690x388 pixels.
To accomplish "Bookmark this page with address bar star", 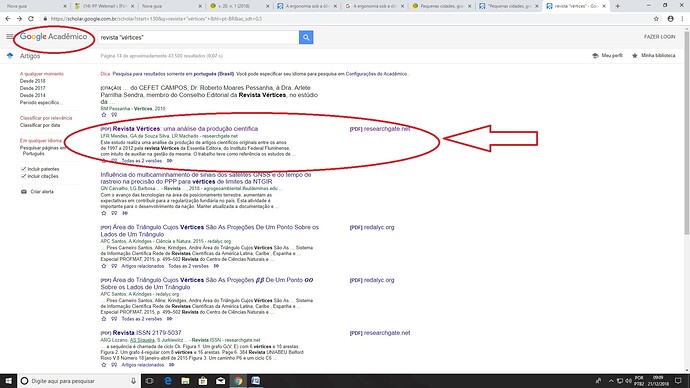I will click(x=656, y=19).
